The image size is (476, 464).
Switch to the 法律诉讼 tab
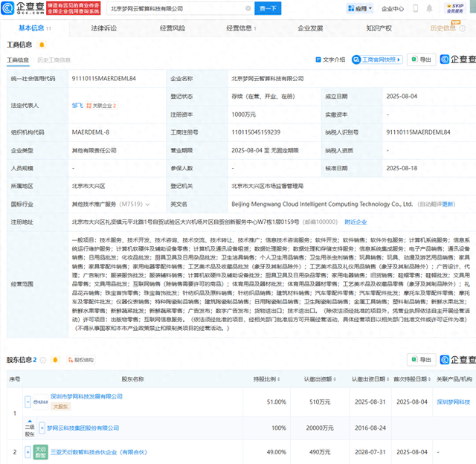(x=104, y=28)
